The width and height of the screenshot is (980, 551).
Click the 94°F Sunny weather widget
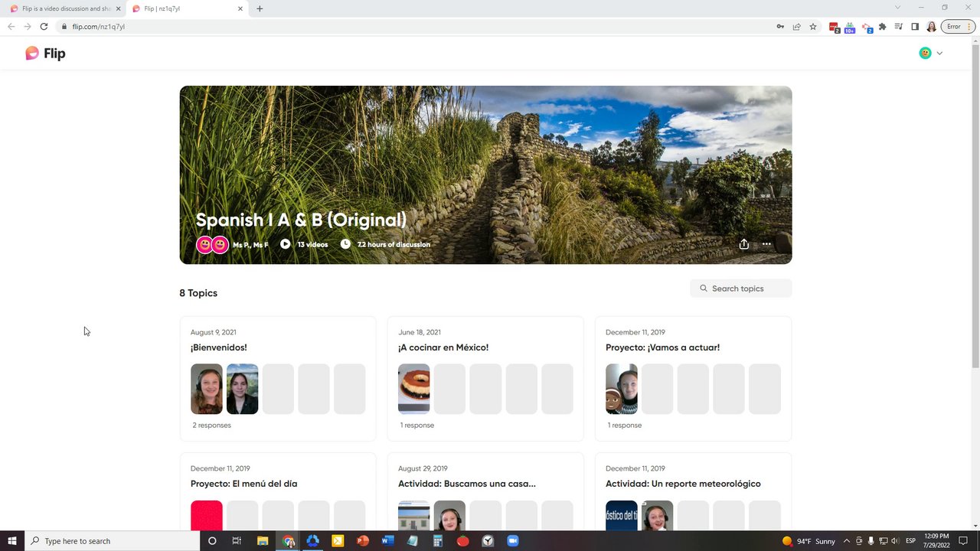pyautogui.click(x=808, y=541)
